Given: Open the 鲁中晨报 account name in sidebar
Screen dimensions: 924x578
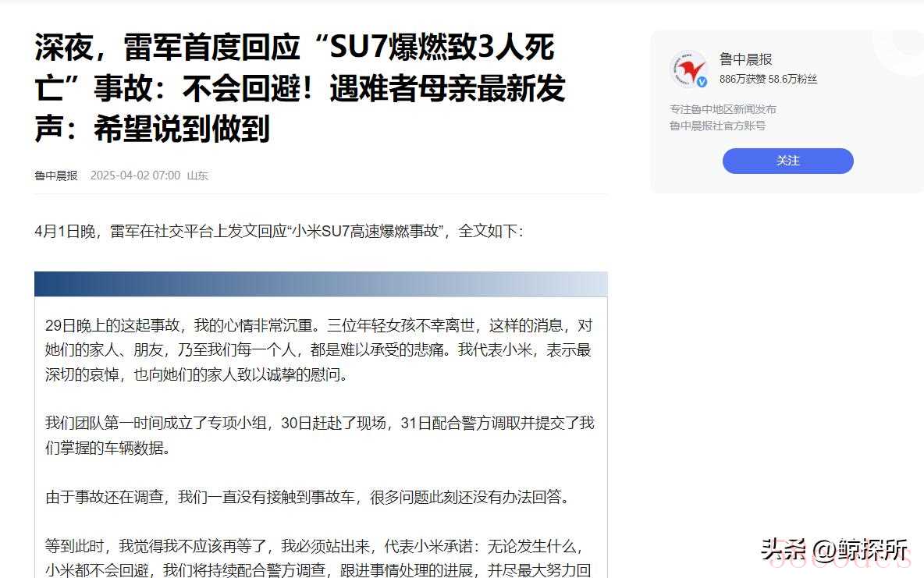Looking at the screenshot, I should pyautogui.click(x=745, y=59).
